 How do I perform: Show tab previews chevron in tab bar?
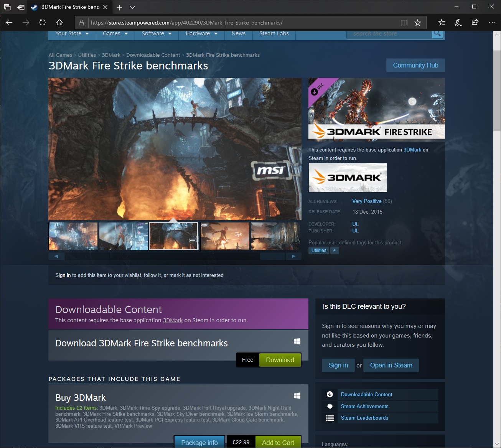click(x=132, y=7)
